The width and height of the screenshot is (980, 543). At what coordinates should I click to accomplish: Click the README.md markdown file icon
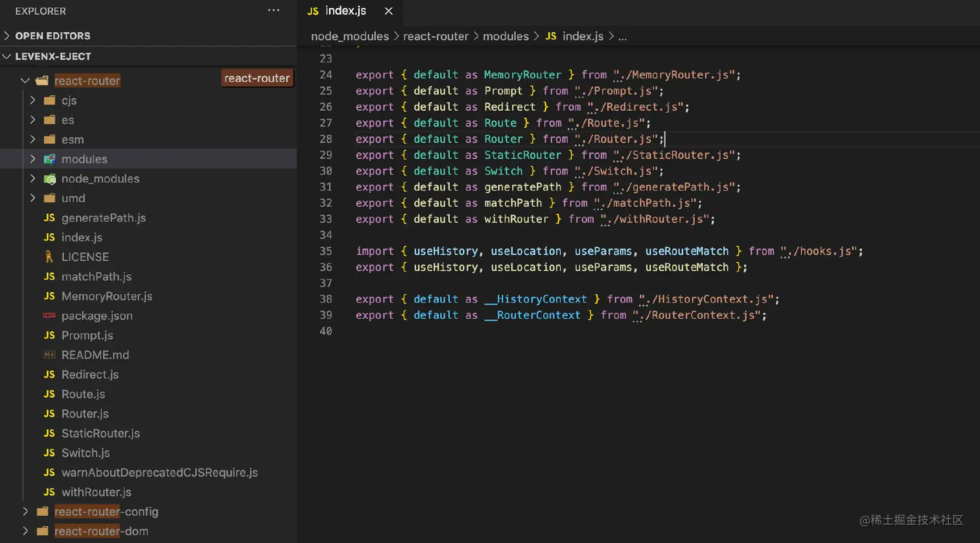[49, 355]
